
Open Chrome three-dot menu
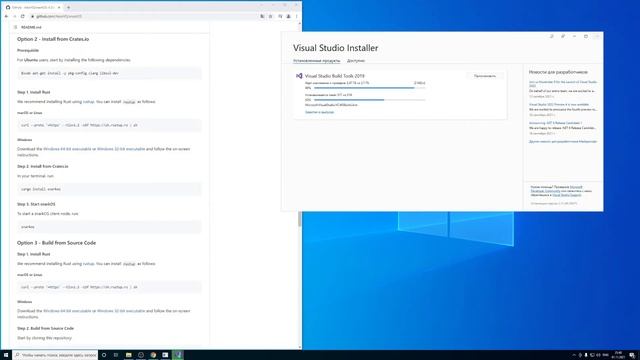(296, 16)
